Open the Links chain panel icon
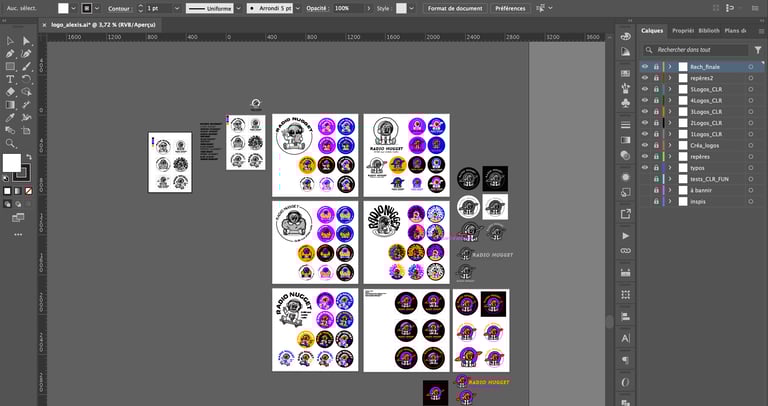The height and width of the screenshot is (406, 768). [x=625, y=251]
